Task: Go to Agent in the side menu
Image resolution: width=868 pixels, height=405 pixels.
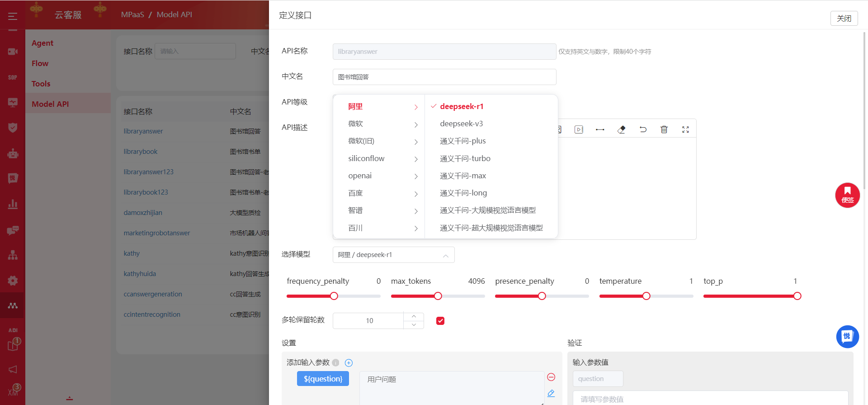Action: tap(42, 43)
